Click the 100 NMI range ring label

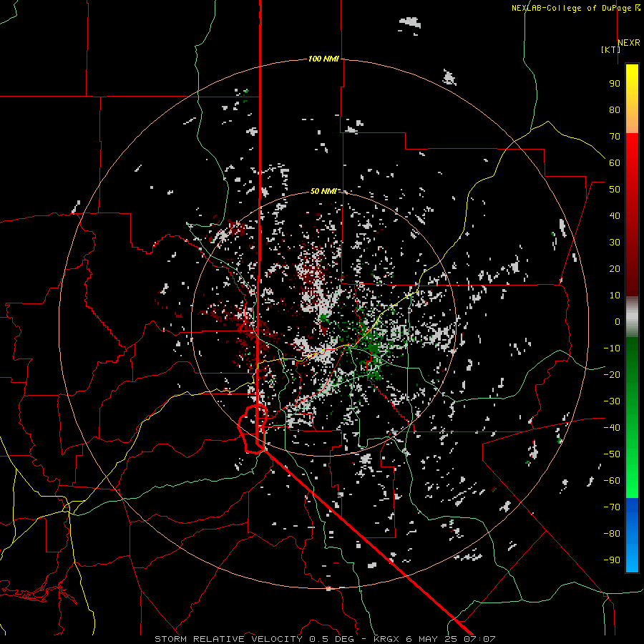323,59
